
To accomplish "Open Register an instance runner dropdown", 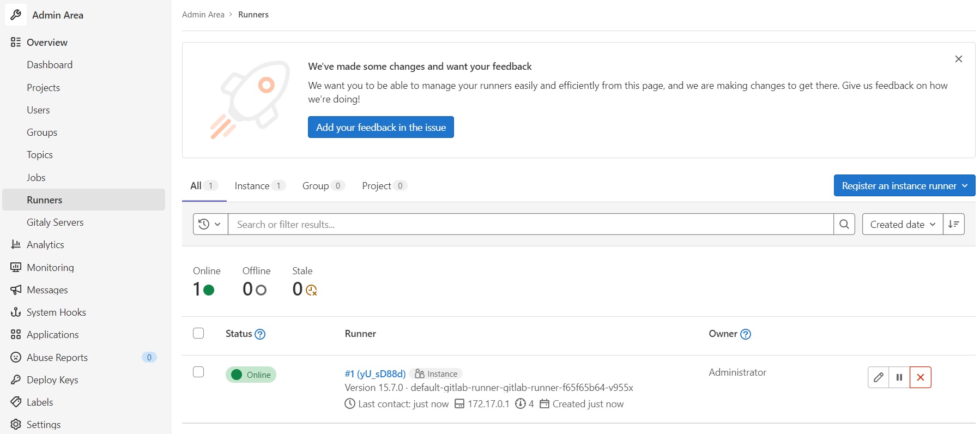I will [x=904, y=185].
